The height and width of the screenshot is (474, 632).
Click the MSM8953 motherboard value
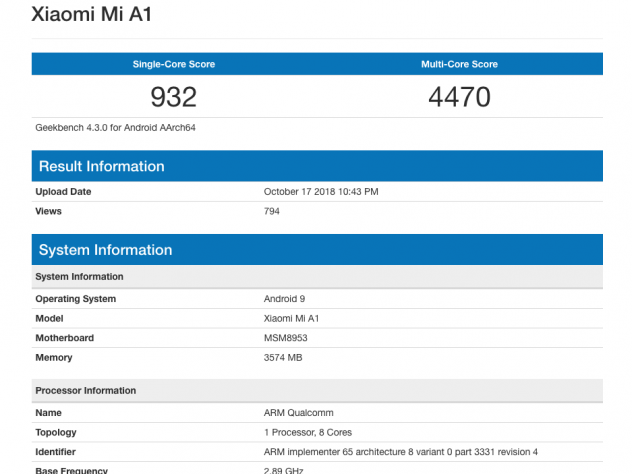(286, 338)
